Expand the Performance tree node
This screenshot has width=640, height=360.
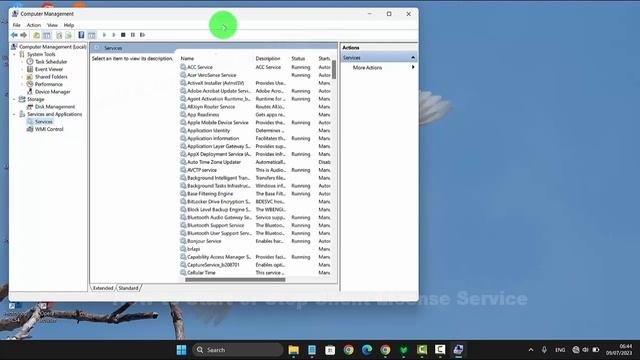click(x=22, y=84)
